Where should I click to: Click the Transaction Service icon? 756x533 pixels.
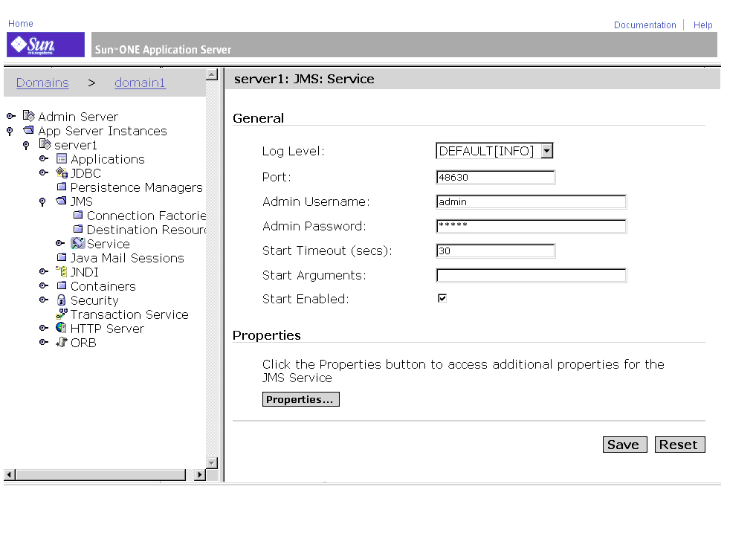pos(61,314)
